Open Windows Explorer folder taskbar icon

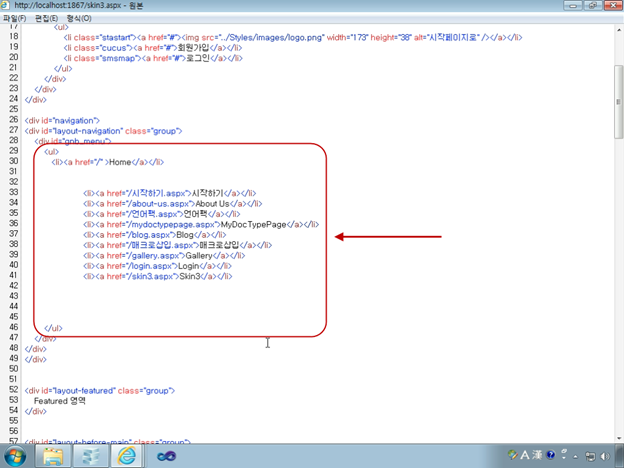[53, 456]
